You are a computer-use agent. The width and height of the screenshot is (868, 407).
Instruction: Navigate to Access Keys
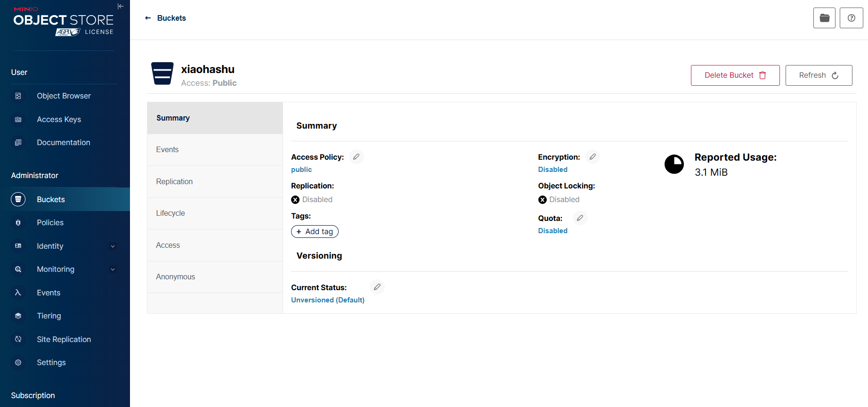point(59,119)
